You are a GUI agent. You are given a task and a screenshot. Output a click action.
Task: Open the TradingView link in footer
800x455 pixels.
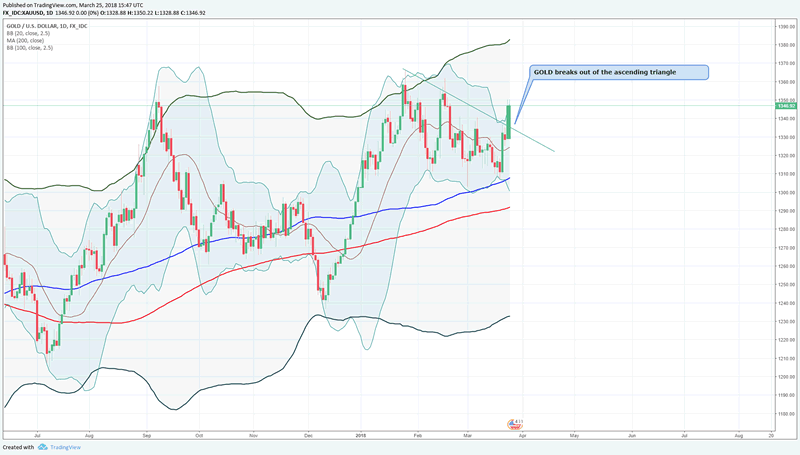click(65, 447)
